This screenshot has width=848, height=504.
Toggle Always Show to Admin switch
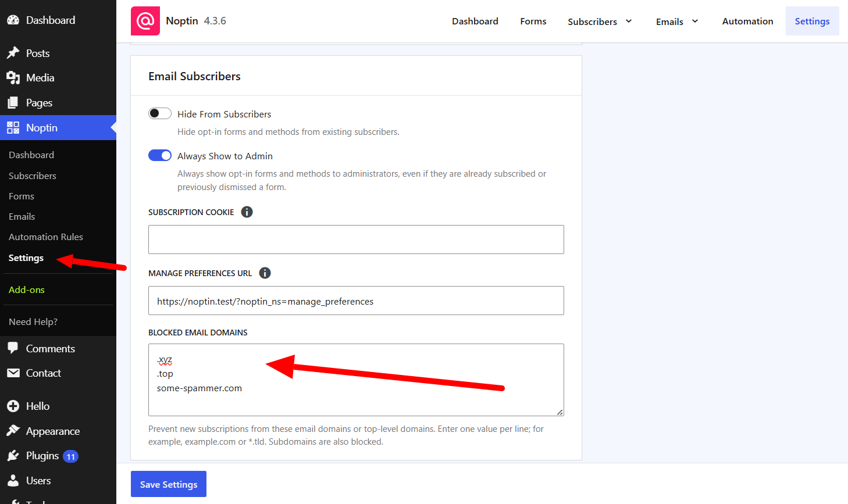tap(160, 155)
